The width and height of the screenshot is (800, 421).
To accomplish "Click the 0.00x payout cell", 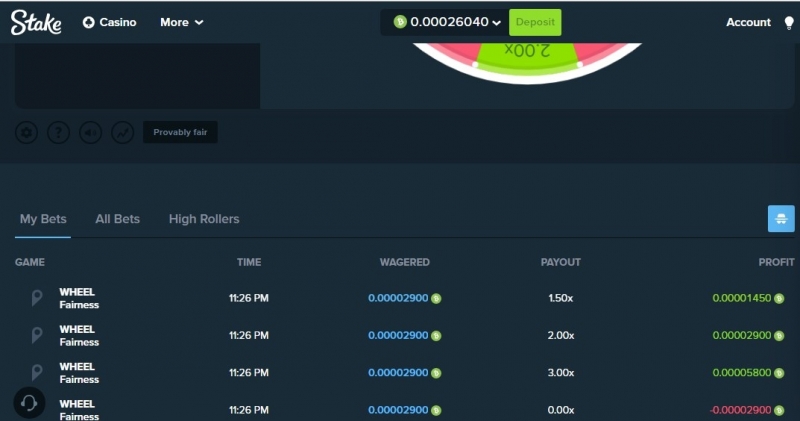I will (561, 410).
